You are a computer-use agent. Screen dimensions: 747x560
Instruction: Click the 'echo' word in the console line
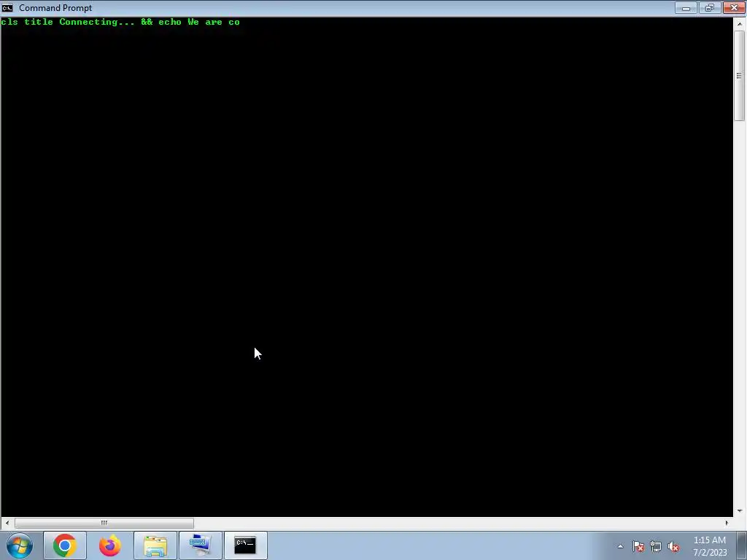coord(169,22)
